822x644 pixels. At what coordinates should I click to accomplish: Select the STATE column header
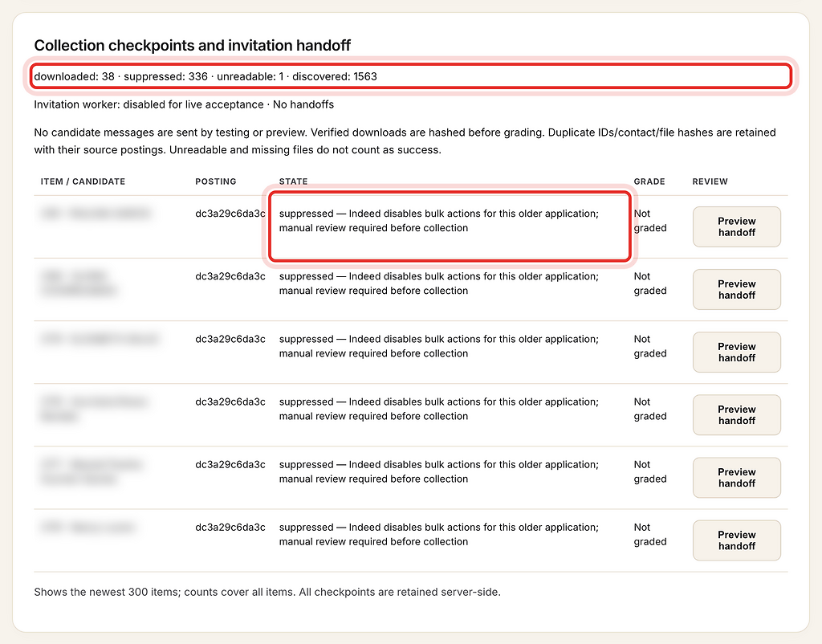(x=293, y=181)
